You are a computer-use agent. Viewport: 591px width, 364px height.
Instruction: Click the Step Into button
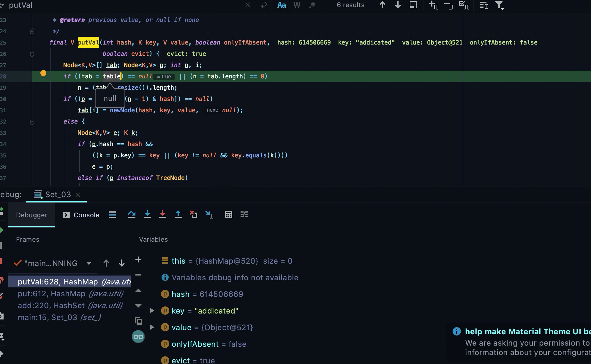click(147, 214)
